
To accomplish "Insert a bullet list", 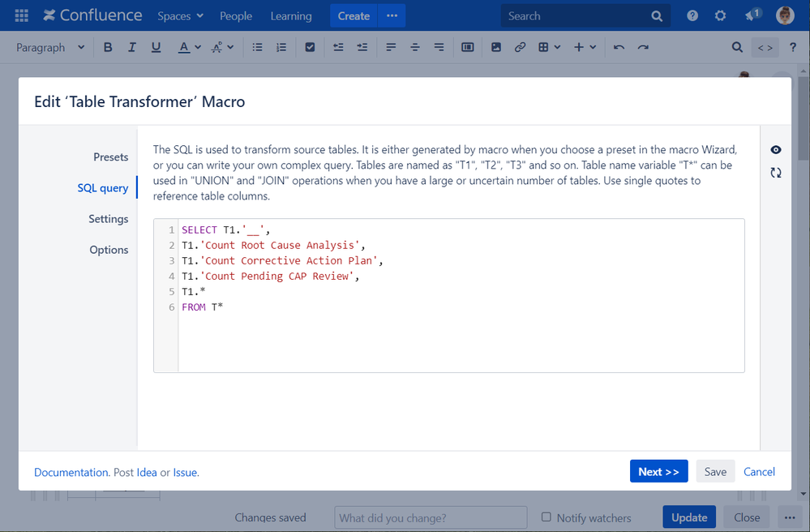I will click(257, 48).
